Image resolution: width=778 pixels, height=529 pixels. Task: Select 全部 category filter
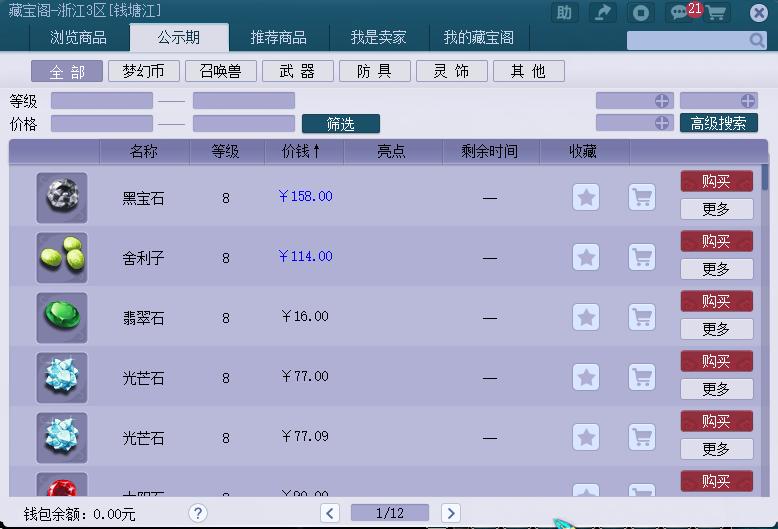(x=67, y=71)
